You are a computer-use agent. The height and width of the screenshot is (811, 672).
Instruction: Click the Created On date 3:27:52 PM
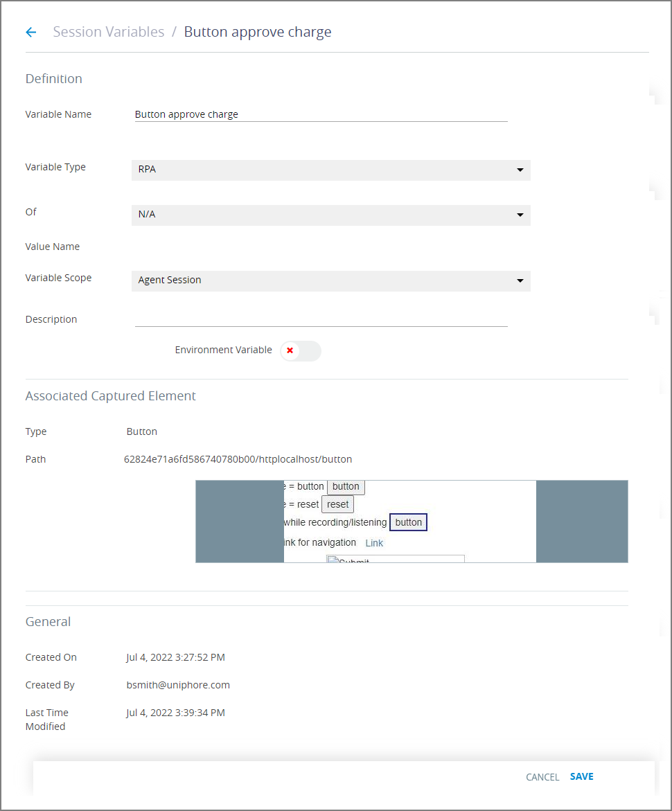175,657
